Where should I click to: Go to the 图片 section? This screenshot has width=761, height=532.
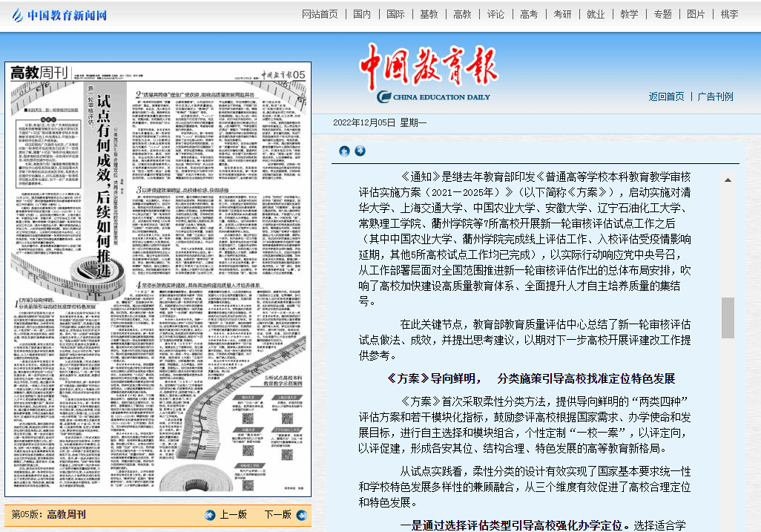click(696, 15)
